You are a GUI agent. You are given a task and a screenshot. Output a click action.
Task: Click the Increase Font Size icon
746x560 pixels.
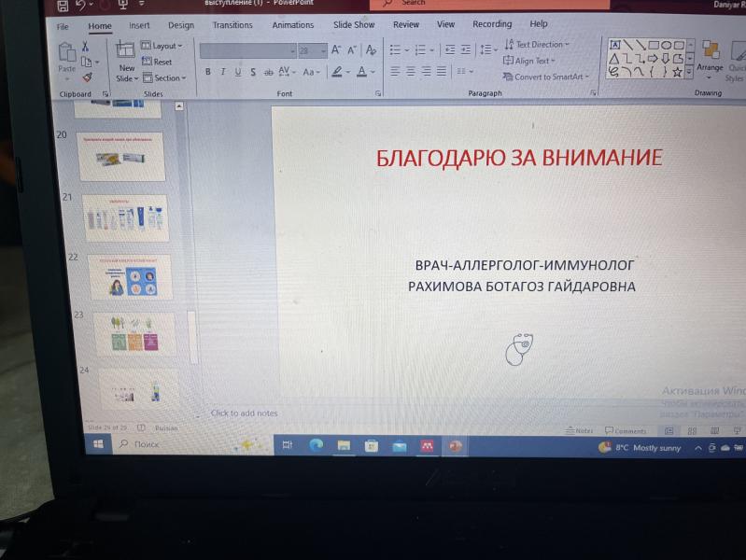coord(336,49)
